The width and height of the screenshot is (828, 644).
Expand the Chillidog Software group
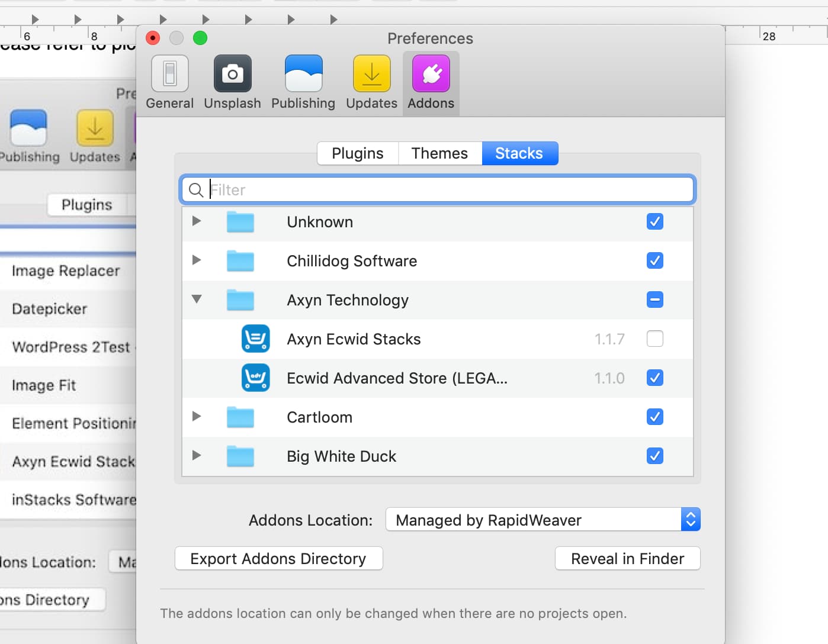197,260
